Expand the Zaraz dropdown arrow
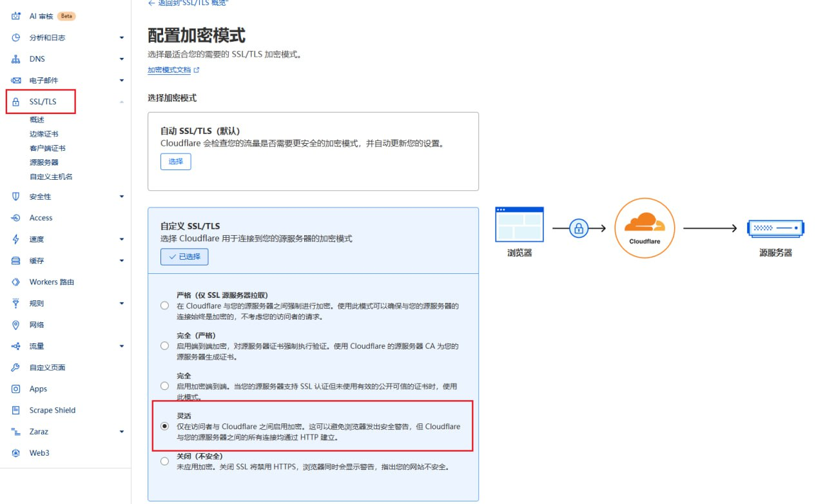This screenshot has width=825, height=504. coord(121,432)
